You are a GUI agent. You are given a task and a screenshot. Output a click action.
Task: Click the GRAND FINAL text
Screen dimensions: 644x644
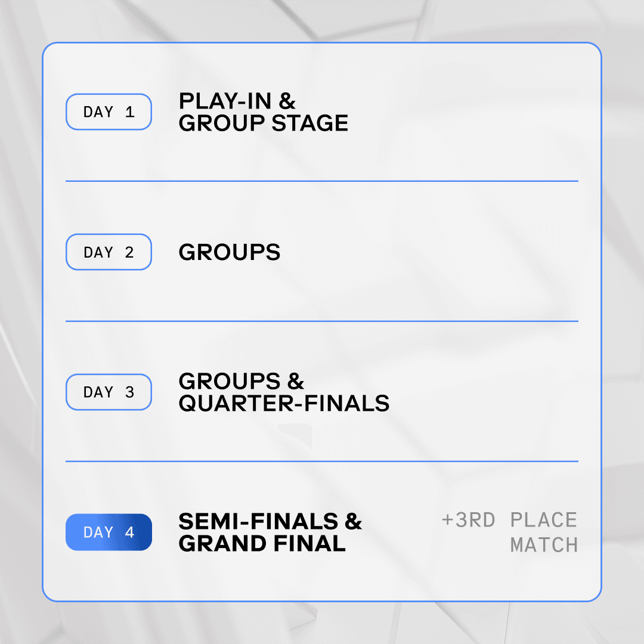(262, 543)
